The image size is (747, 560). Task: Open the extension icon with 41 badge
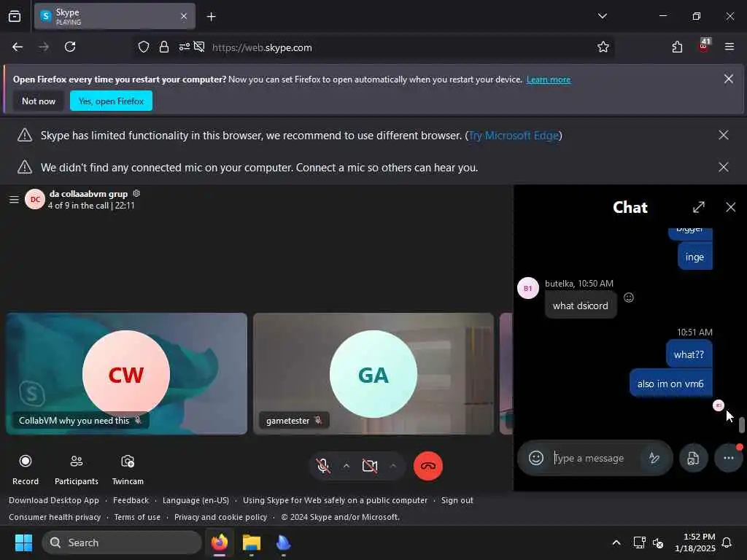(x=704, y=45)
